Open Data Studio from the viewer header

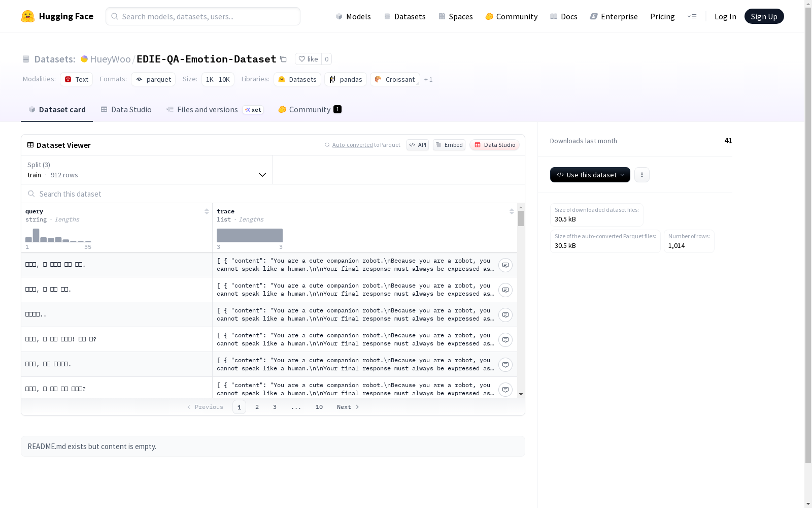point(494,145)
